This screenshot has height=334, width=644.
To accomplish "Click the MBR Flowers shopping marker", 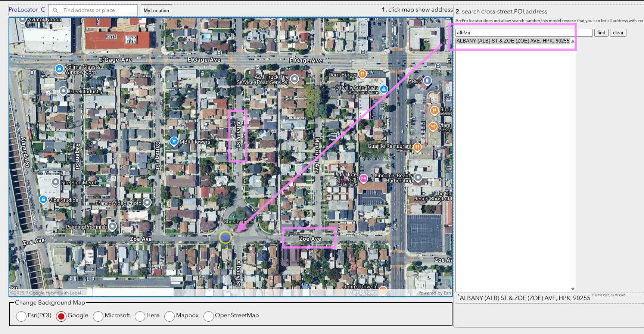I will 174,141.
